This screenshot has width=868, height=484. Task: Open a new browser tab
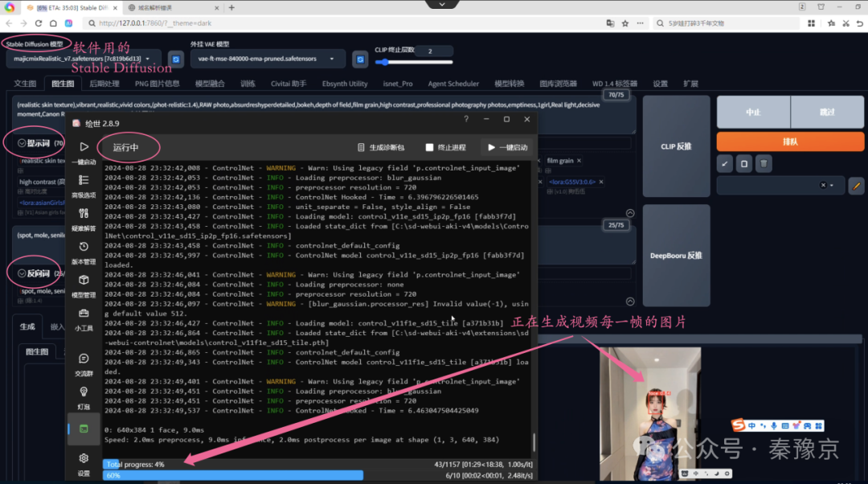click(231, 8)
